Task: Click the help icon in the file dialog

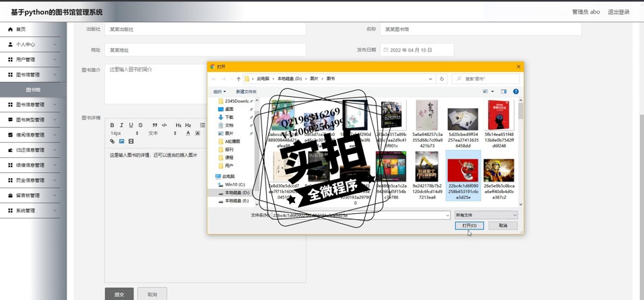Action: 516,91
